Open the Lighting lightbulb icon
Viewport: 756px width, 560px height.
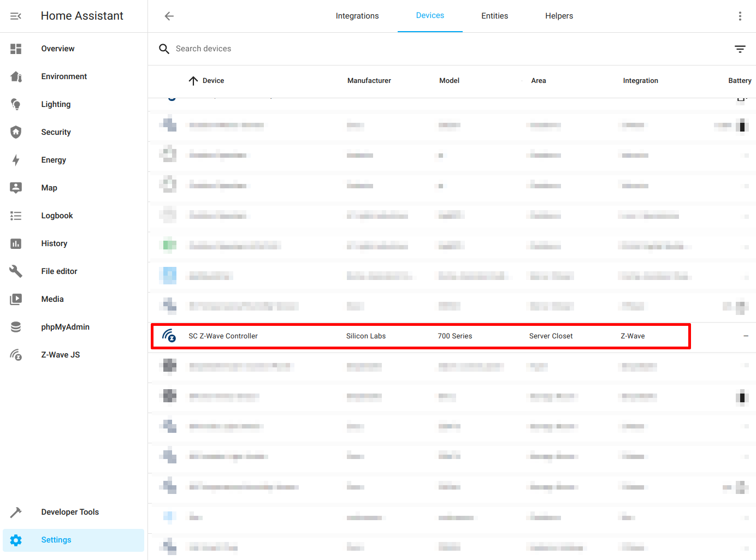[x=16, y=104]
